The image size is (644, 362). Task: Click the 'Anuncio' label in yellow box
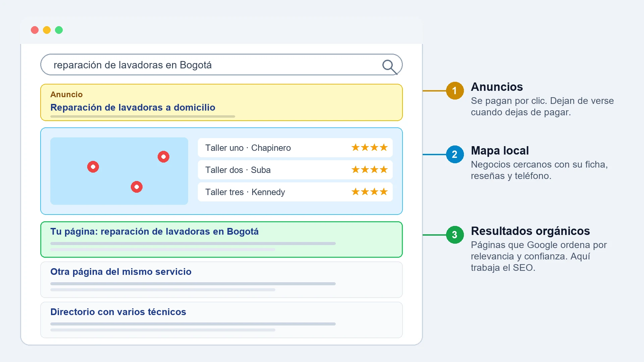(x=66, y=95)
